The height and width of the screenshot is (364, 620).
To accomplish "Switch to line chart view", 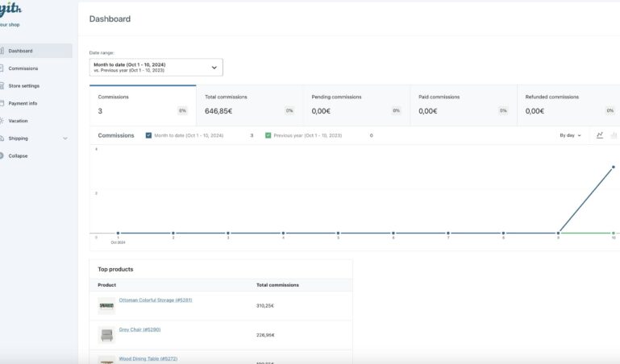I will click(600, 135).
